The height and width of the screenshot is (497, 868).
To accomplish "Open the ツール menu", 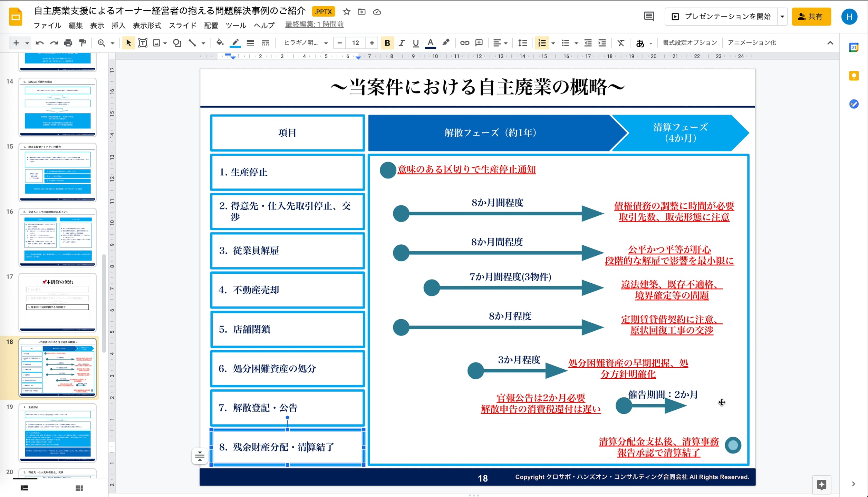I will (x=236, y=26).
